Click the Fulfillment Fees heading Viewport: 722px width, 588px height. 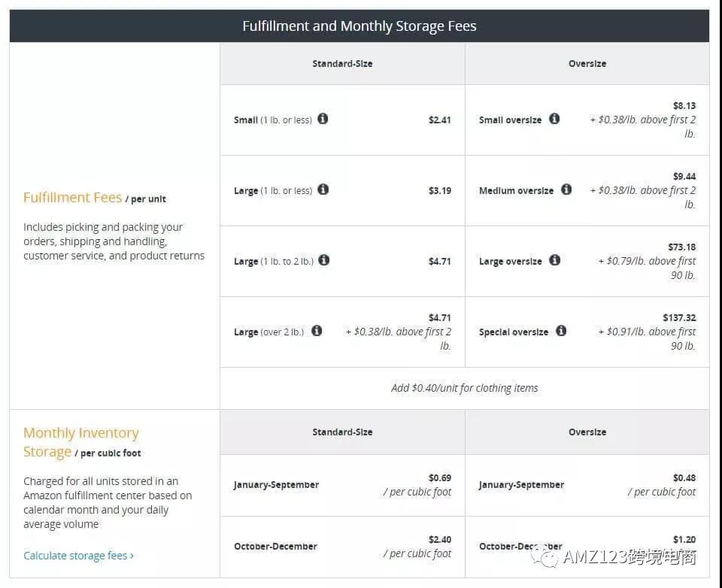(x=72, y=198)
